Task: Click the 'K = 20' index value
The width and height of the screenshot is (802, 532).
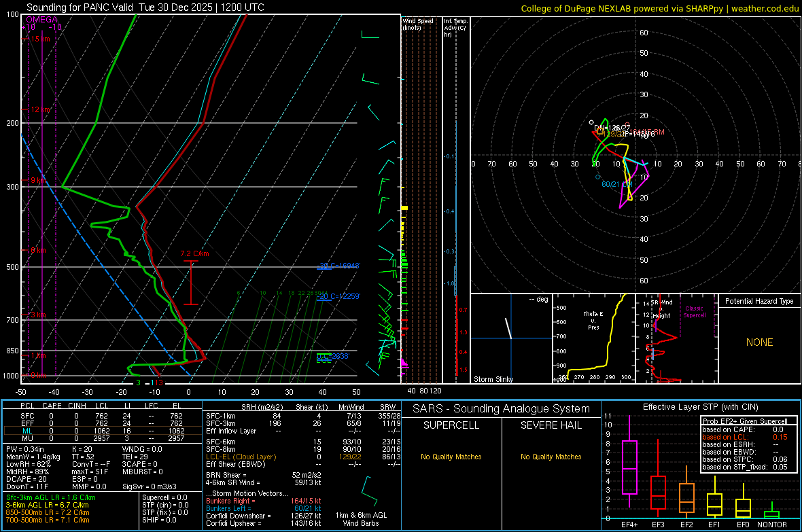Action: point(82,449)
